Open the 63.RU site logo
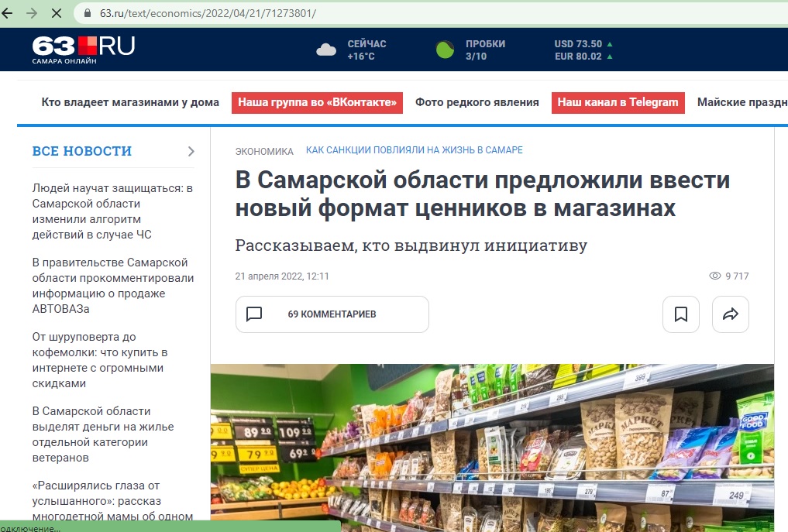Viewport: 788px width, 532px height. [x=83, y=49]
